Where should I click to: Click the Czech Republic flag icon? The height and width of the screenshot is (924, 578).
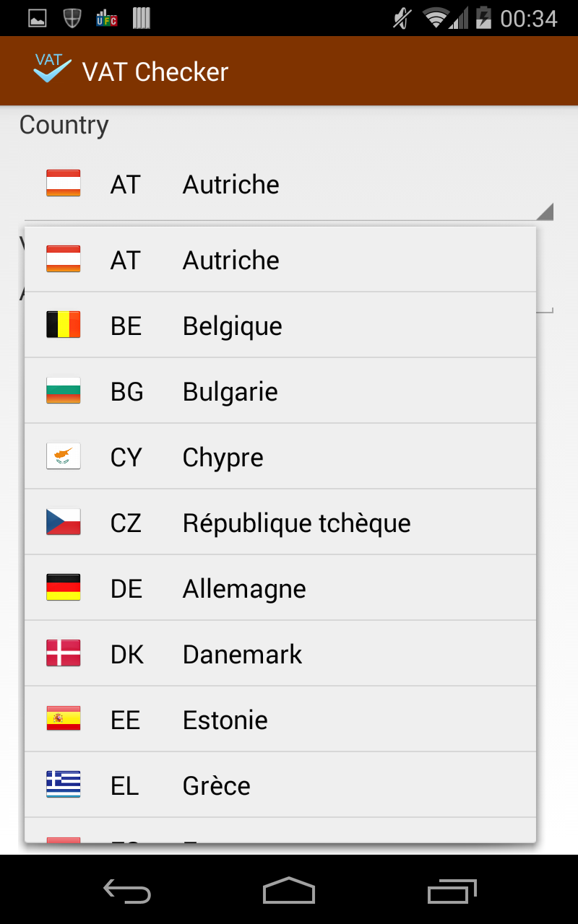(x=64, y=522)
